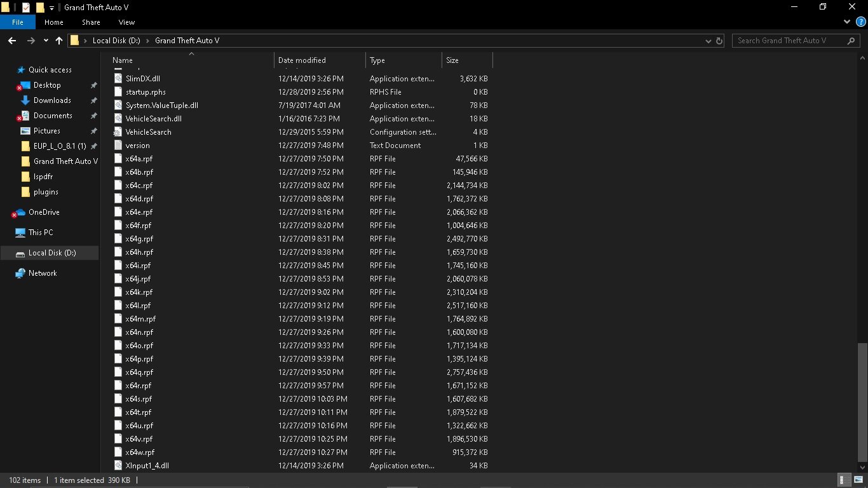The height and width of the screenshot is (488, 868).
Task: Select the x64e.rpf file name
Action: point(139,212)
